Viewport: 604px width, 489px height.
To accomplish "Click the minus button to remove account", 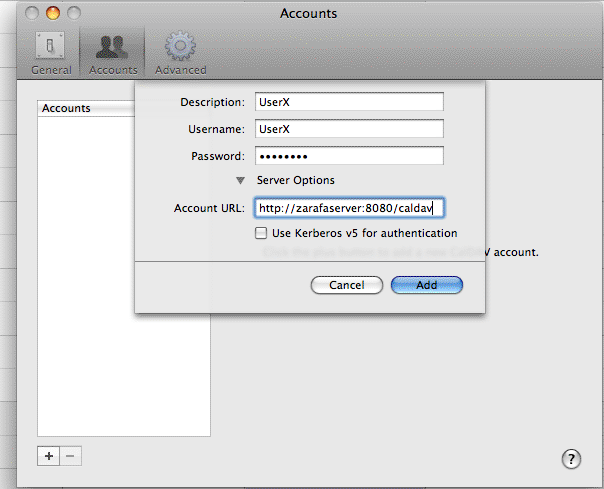I will pos(70,456).
